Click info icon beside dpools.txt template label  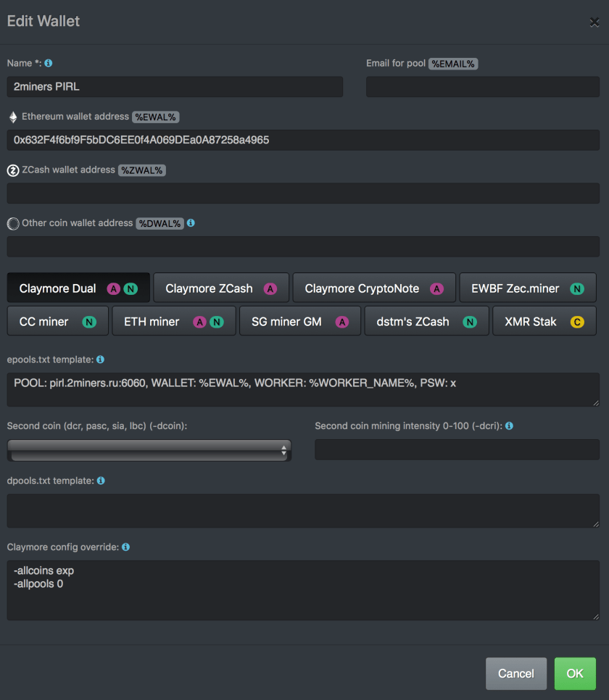(x=101, y=480)
